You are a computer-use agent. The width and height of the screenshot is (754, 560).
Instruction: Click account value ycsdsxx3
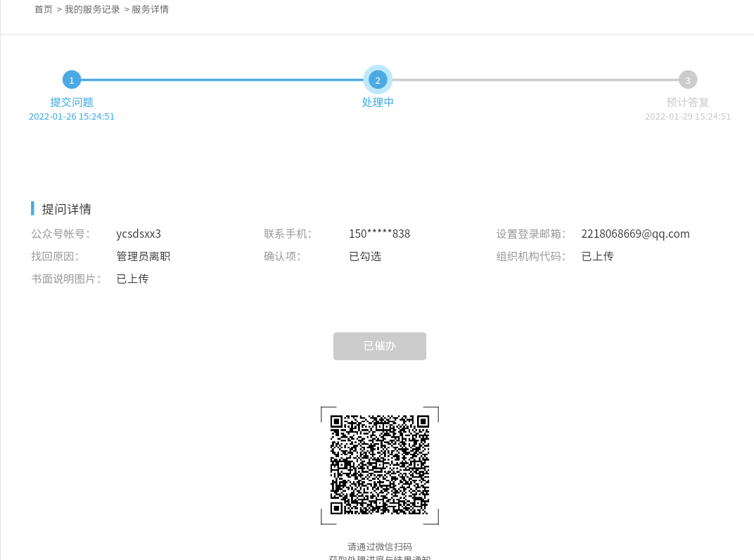pos(139,234)
